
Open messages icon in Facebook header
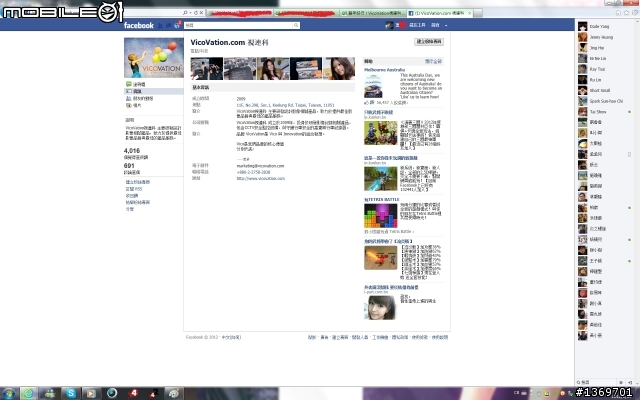(x=169, y=25)
